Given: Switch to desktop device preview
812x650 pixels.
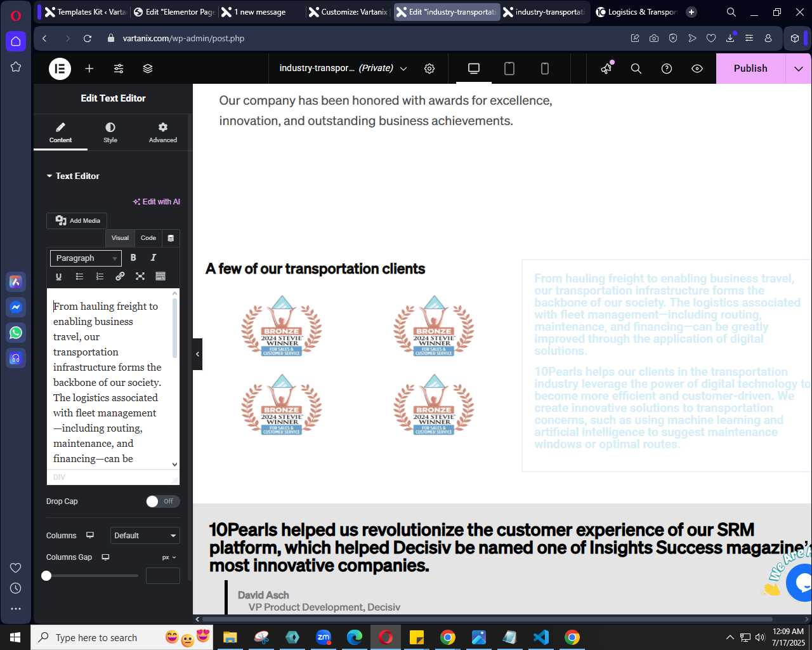Looking at the screenshot, I should [x=474, y=69].
